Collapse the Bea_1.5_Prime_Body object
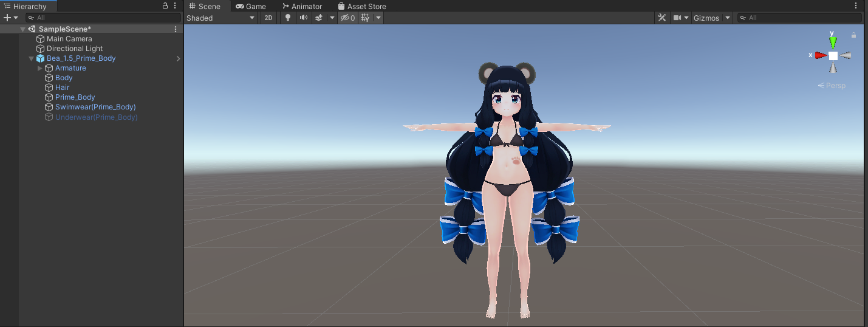Screen dimensions: 868x327 (31, 58)
